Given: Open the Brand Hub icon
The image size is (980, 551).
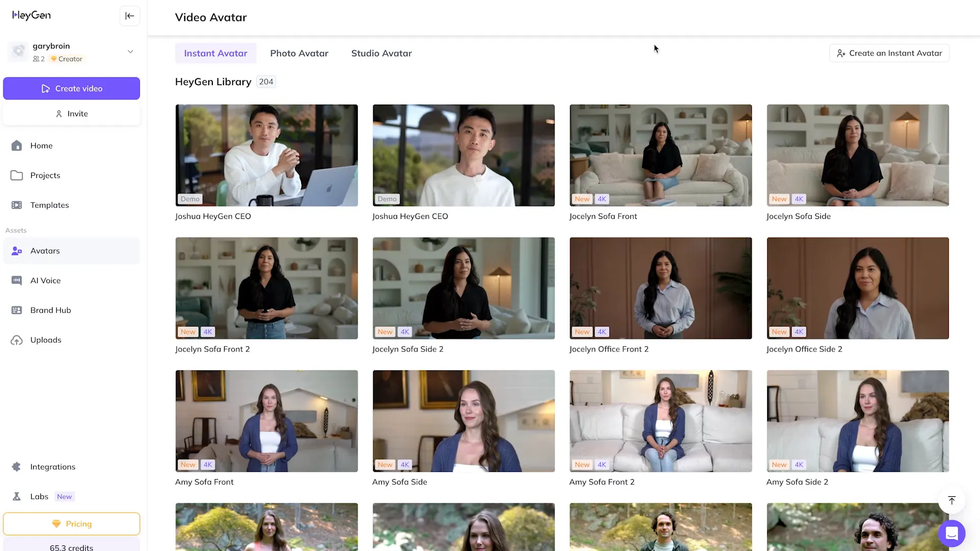Looking at the screenshot, I should click(17, 310).
